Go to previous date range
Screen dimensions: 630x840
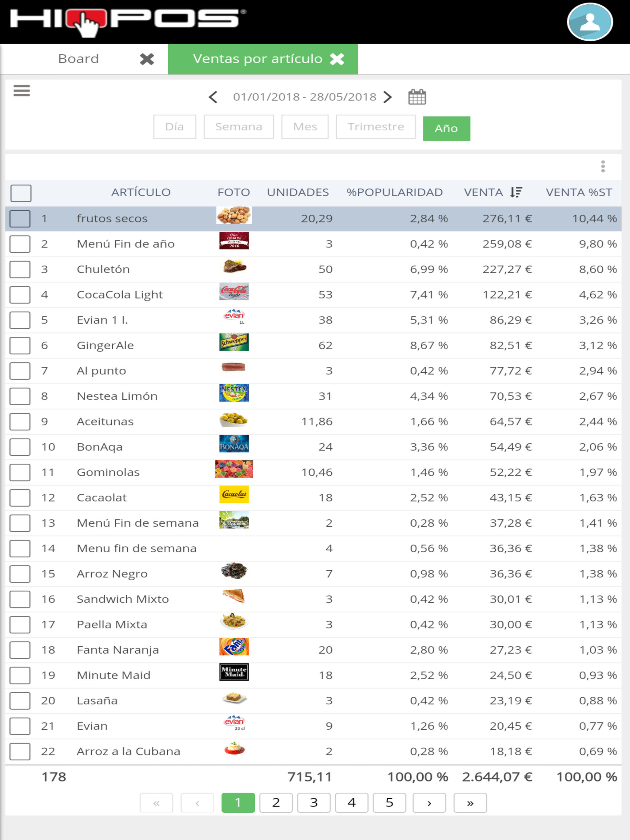point(213,97)
